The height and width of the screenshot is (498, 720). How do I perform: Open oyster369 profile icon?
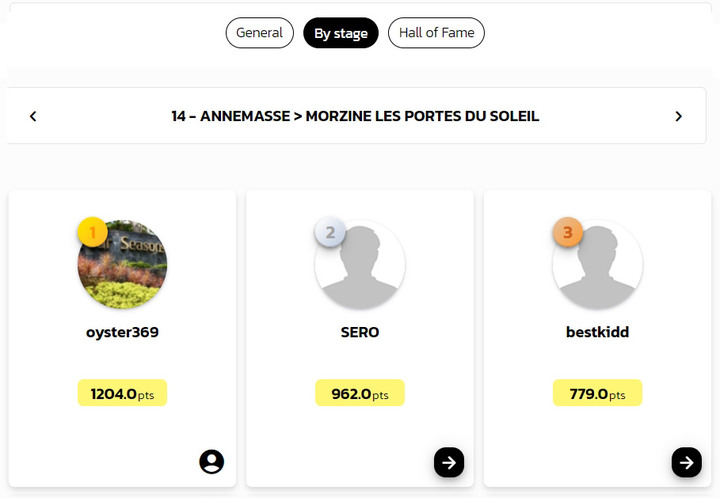coord(212,461)
